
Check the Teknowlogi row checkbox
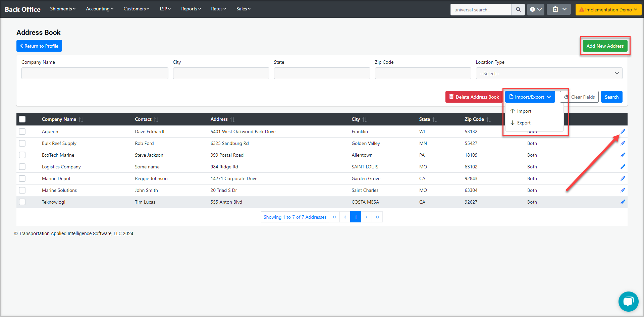tap(22, 202)
